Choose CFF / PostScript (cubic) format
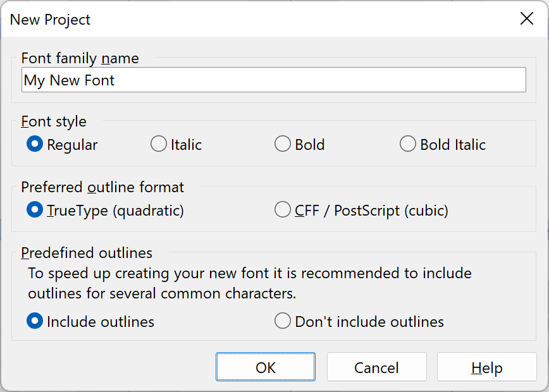Screen dimensions: 549x392 (x=282, y=211)
